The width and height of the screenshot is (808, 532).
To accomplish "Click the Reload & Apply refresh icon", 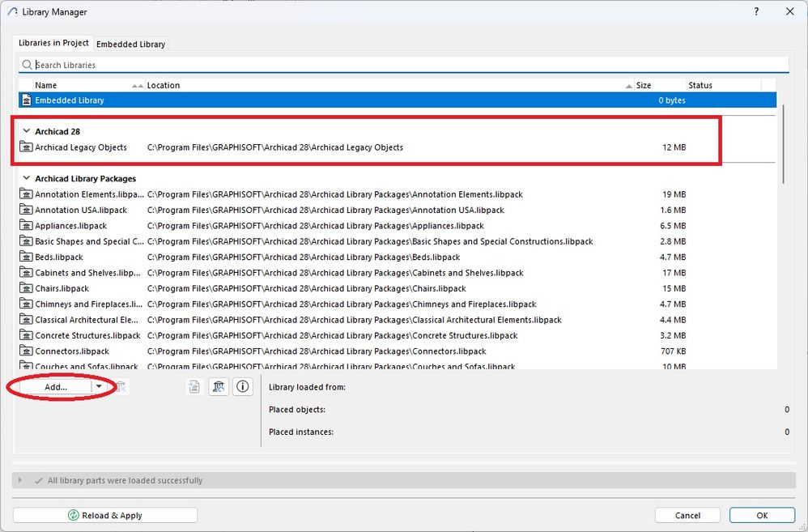I will [73, 516].
